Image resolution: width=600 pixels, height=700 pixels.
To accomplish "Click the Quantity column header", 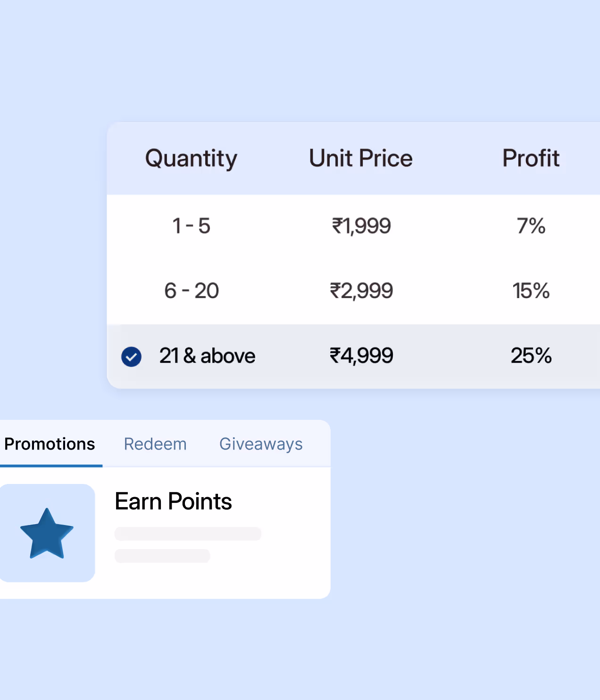I will [x=191, y=158].
